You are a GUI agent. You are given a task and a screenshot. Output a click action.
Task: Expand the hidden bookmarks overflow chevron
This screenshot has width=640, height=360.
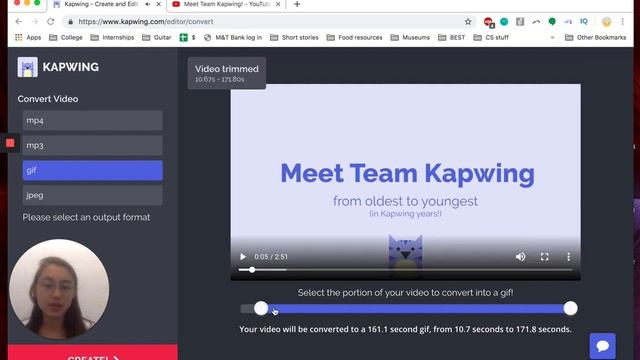pyautogui.click(x=552, y=38)
